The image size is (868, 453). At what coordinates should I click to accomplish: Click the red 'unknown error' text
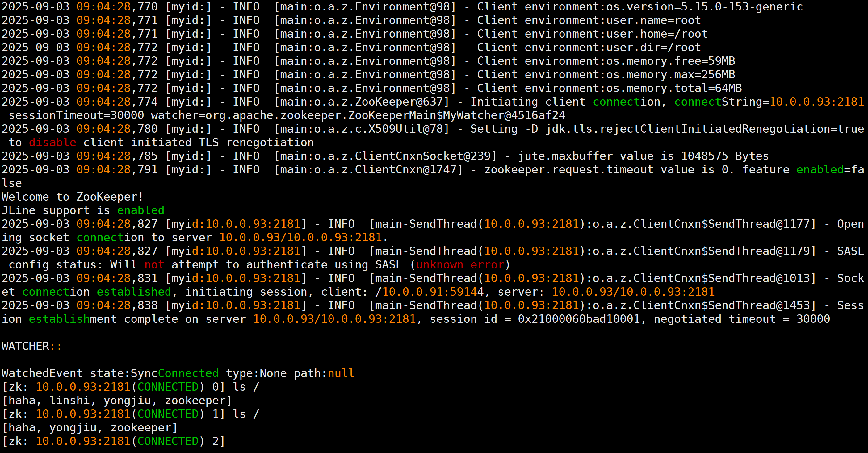460,265
